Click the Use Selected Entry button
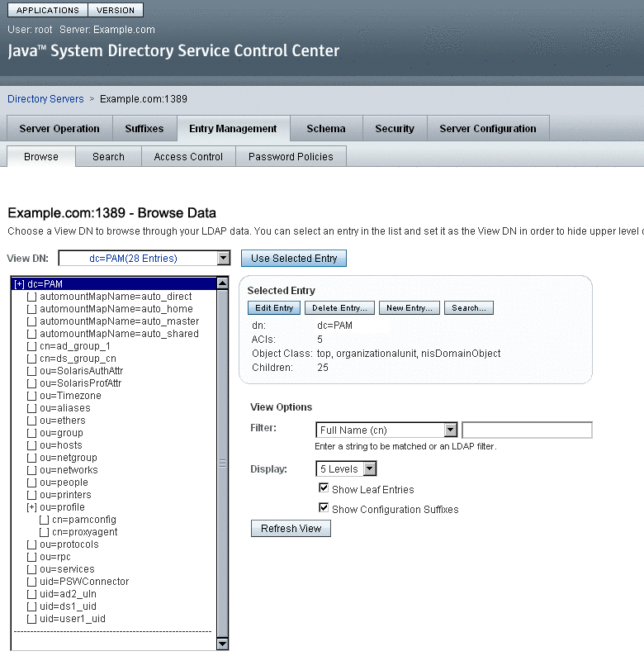 (x=294, y=258)
